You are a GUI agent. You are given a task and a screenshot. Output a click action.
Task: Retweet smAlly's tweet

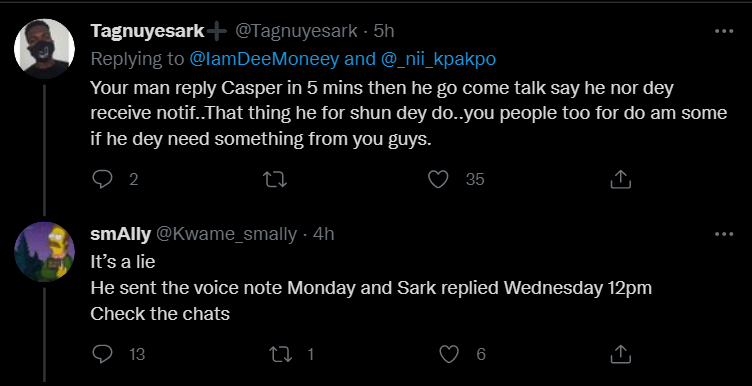(x=281, y=354)
